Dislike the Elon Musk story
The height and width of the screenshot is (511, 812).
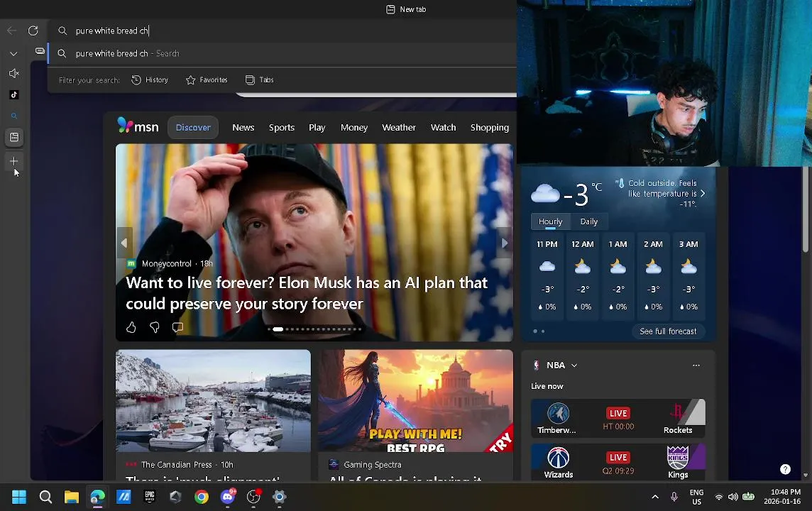coord(154,327)
